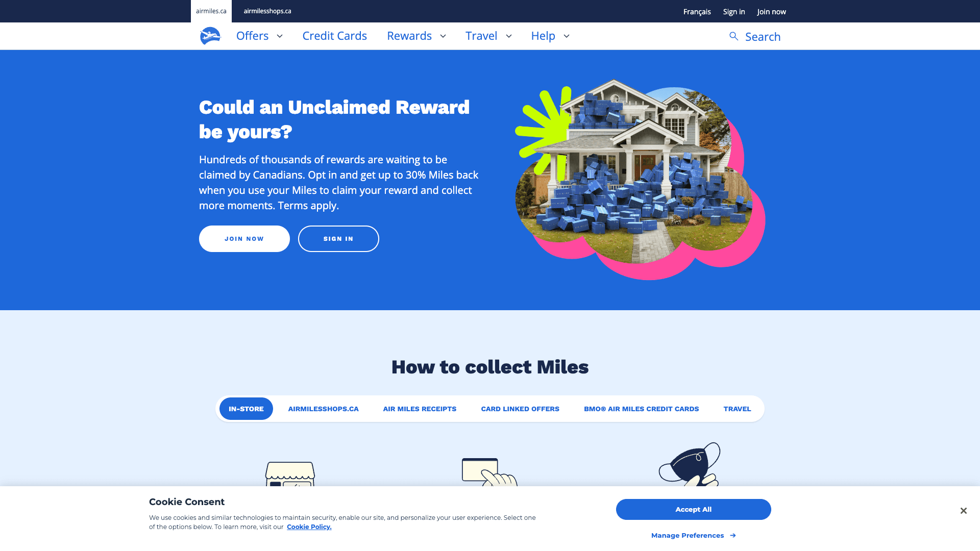
Task: Click the JOIN NOW button
Action: click(x=244, y=239)
